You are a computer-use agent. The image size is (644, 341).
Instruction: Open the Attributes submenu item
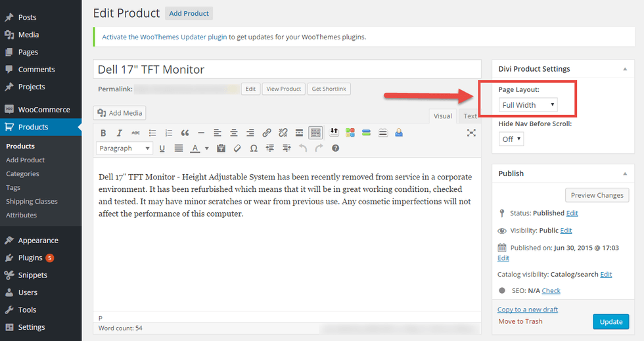tap(21, 215)
